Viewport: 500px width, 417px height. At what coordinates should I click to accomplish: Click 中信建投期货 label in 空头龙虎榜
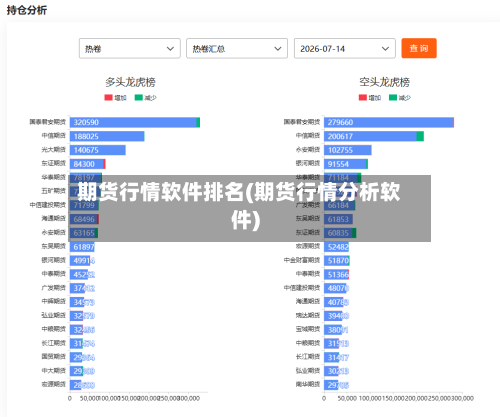pyautogui.click(x=302, y=288)
